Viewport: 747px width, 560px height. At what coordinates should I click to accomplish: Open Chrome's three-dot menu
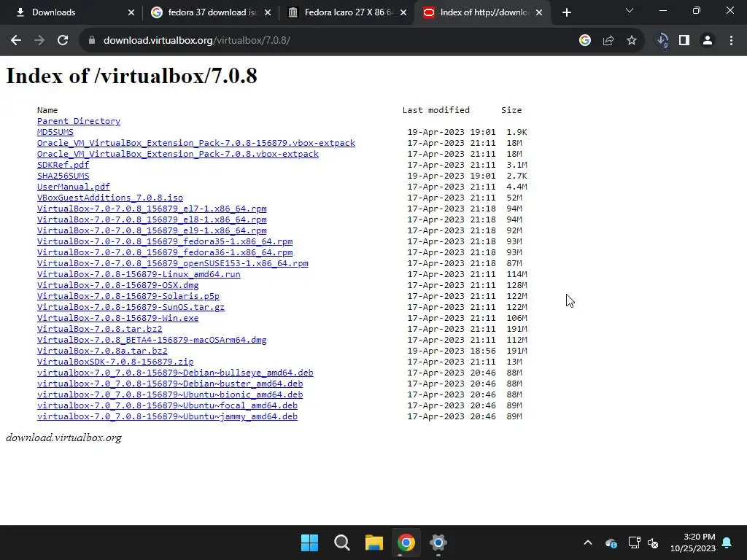point(731,41)
